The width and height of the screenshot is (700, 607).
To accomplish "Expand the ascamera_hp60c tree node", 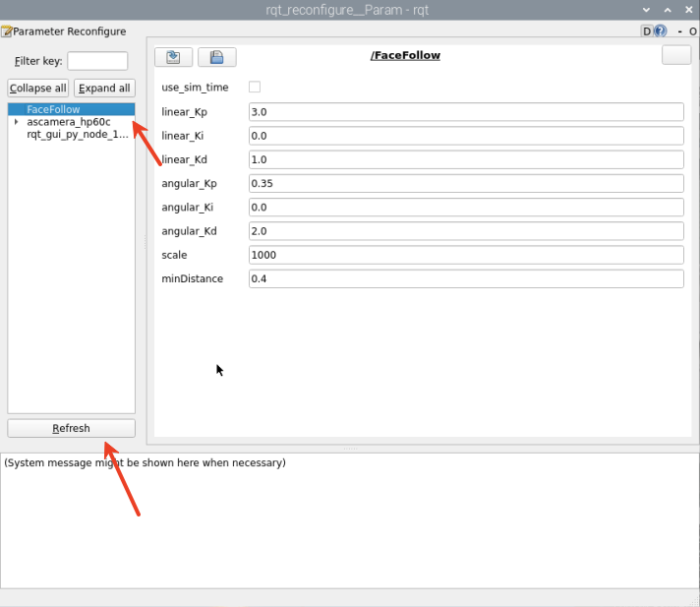I will [x=17, y=122].
